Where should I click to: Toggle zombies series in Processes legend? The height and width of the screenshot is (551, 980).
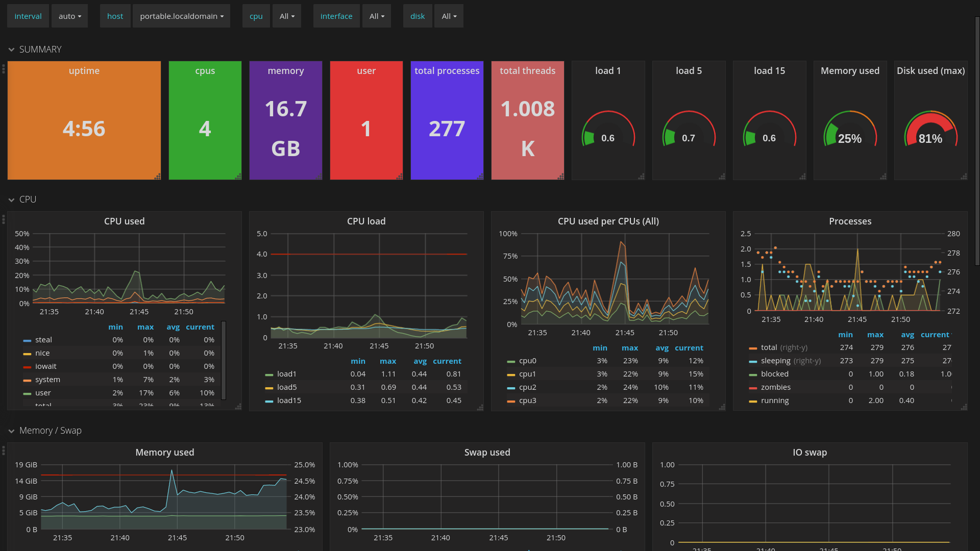click(775, 387)
